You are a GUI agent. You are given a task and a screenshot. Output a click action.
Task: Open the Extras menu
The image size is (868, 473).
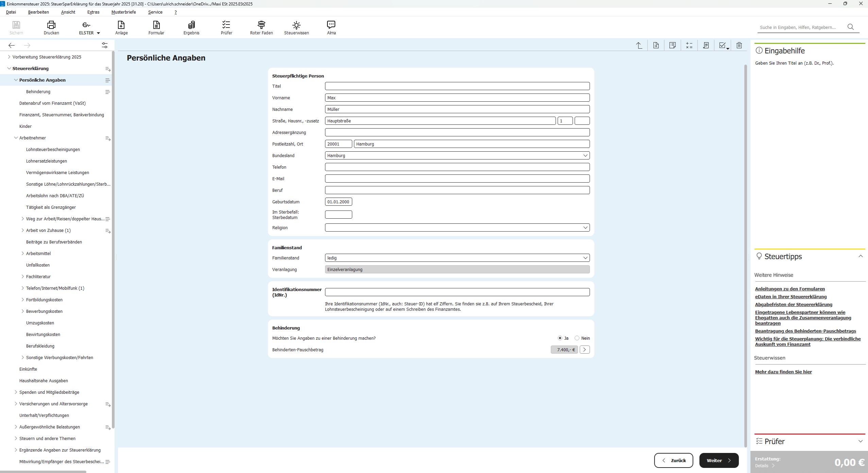(x=93, y=12)
